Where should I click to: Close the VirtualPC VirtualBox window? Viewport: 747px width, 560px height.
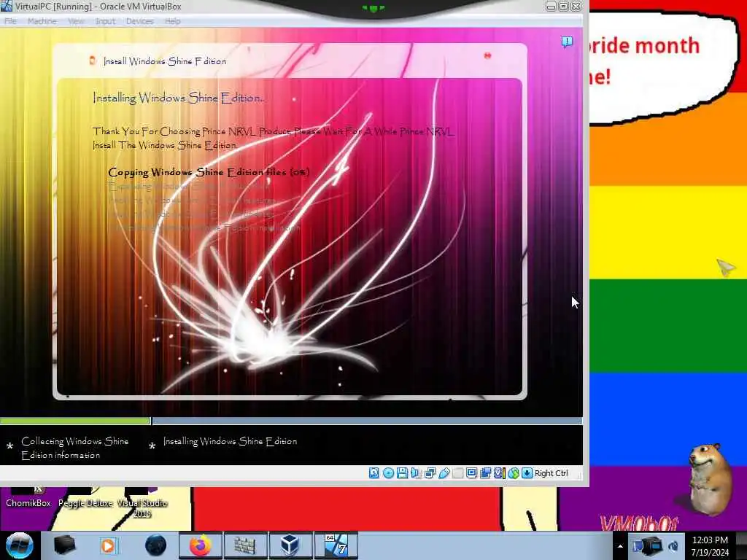point(576,6)
